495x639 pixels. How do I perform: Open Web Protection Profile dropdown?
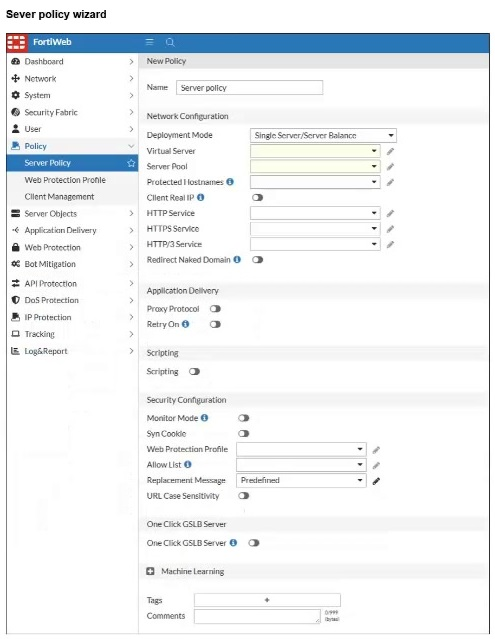coord(301,449)
